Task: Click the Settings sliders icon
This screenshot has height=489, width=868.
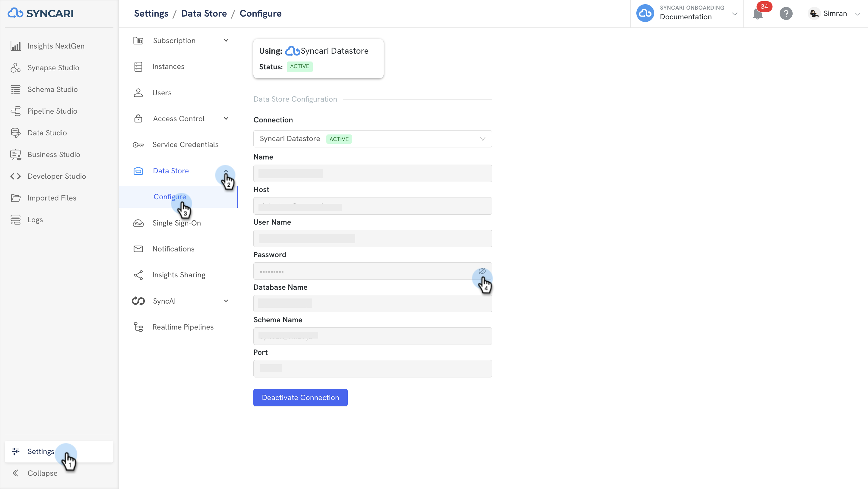Action: (x=15, y=452)
